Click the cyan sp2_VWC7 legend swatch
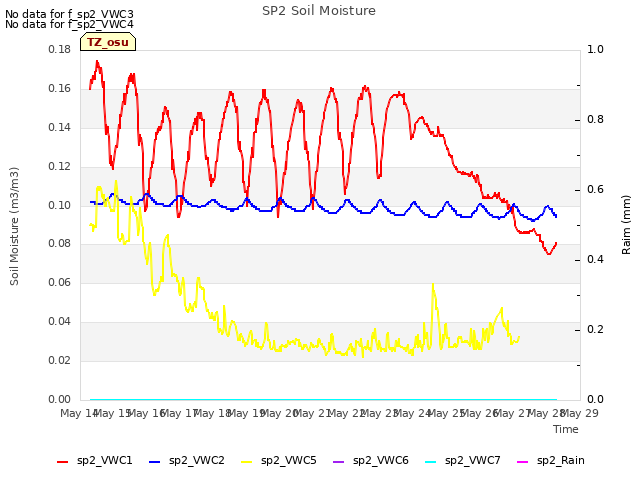 pos(431,462)
